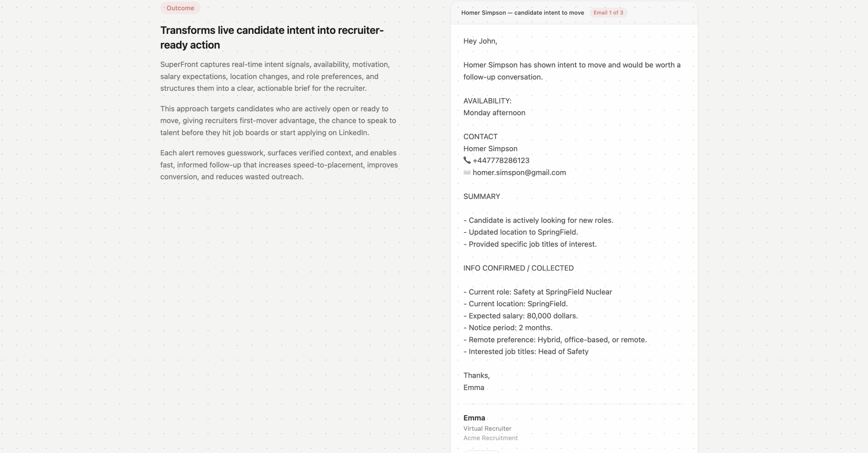Click the 'Acme Recruitment' signature text

[490, 438]
